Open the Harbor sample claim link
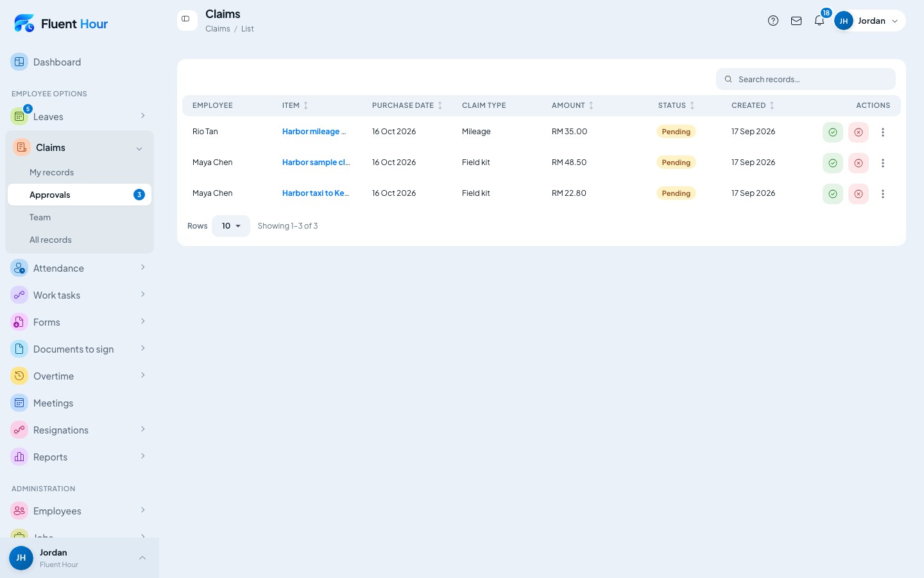The height and width of the screenshot is (578, 924). click(x=316, y=162)
